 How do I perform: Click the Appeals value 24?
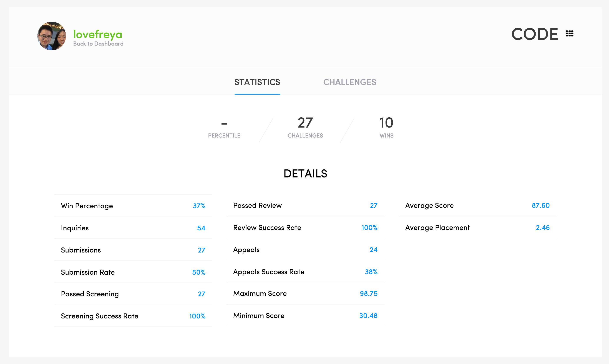click(373, 249)
